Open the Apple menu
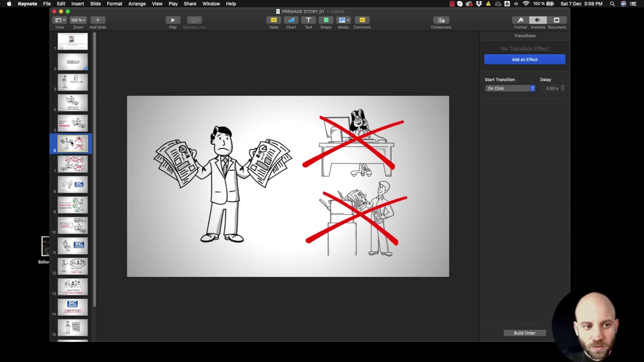The width and height of the screenshot is (644, 362). (9, 4)
